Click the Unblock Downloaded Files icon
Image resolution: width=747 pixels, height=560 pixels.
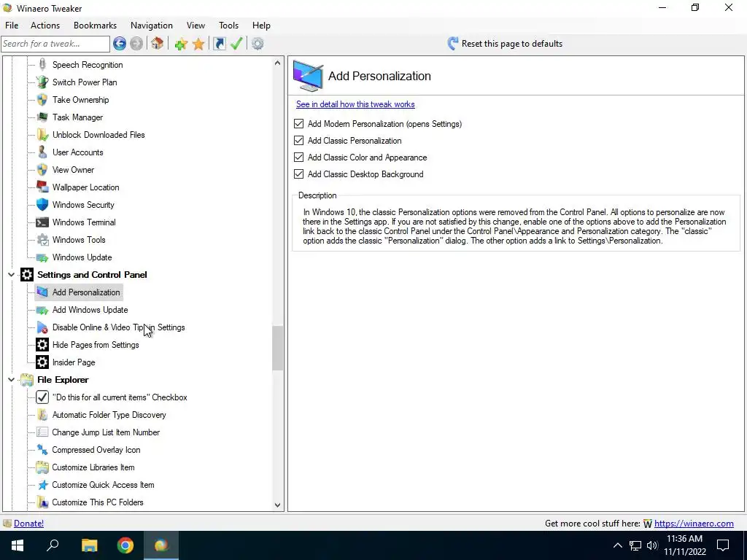[x=42, y=135]
